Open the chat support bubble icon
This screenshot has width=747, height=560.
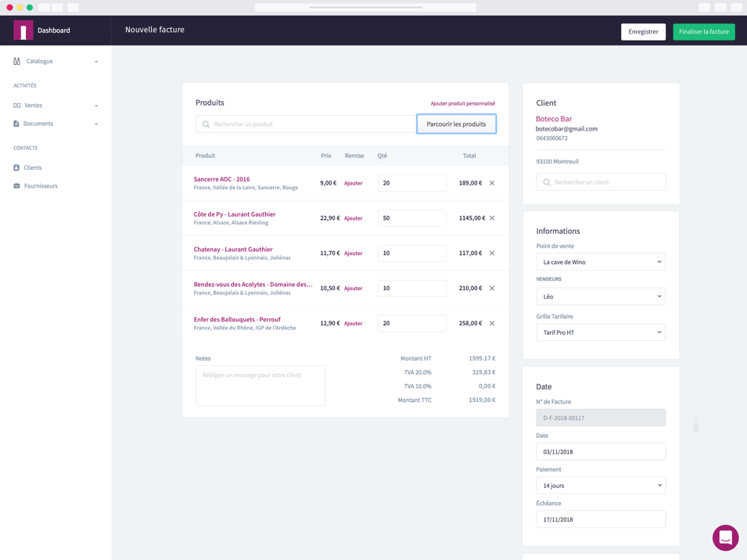coord(725,537)
